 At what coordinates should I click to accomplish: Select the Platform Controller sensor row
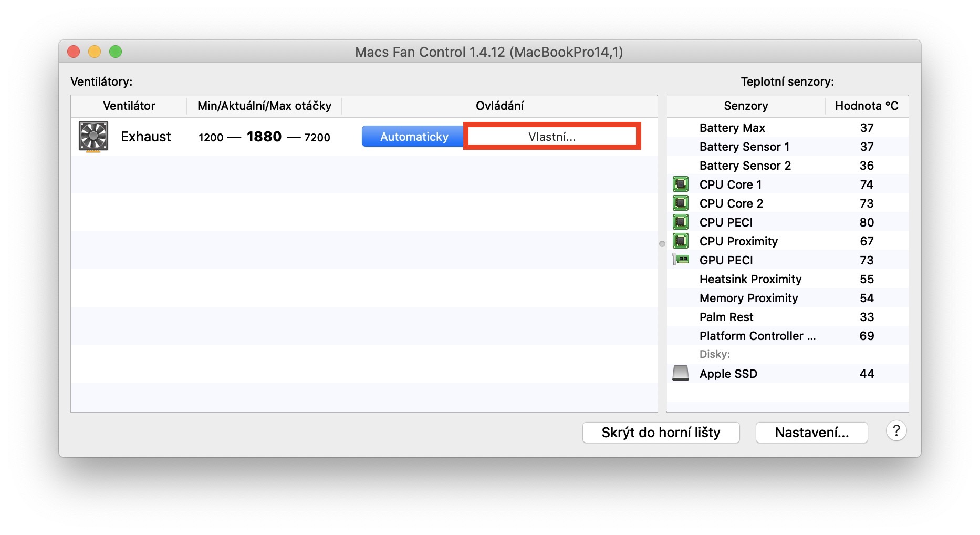(787, 336)
